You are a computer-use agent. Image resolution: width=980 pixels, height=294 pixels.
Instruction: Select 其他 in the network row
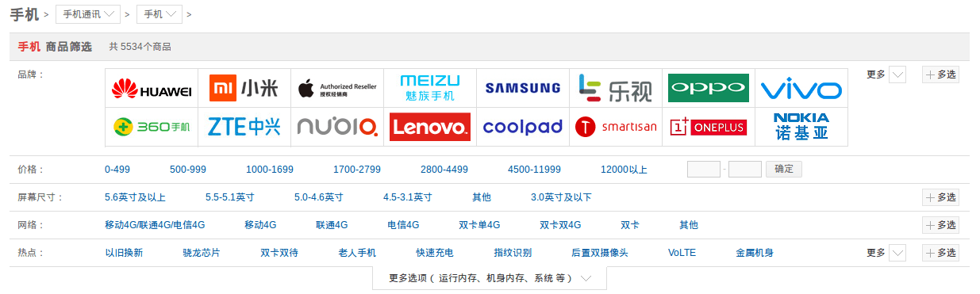[689, 225]
